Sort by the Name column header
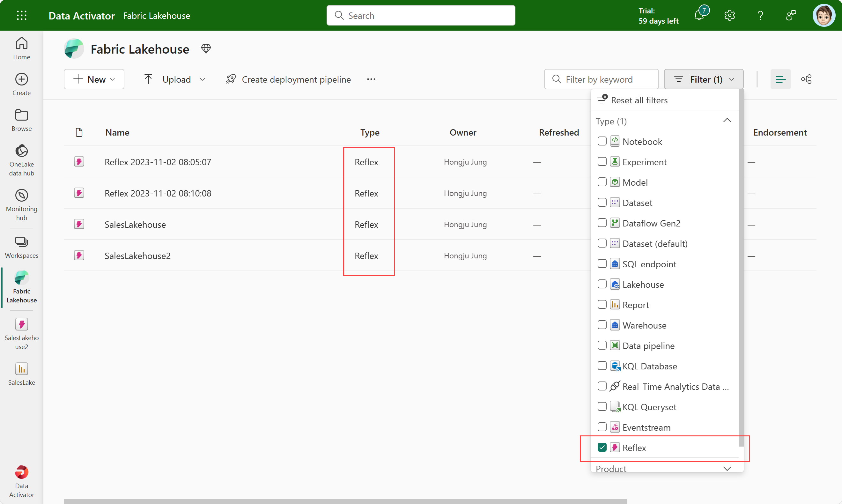The width and height of the screenshot is (842, 504). pyautogui.click(x=117, y=132)
